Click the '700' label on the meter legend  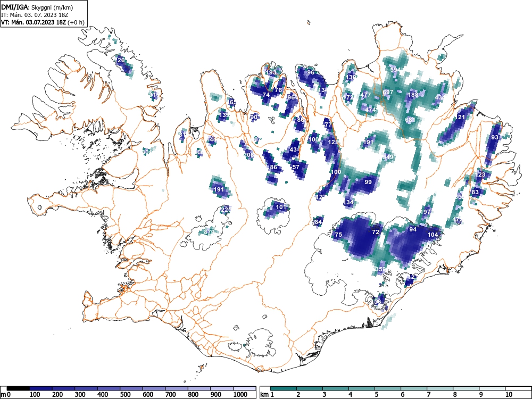click(x=171, y=395)
